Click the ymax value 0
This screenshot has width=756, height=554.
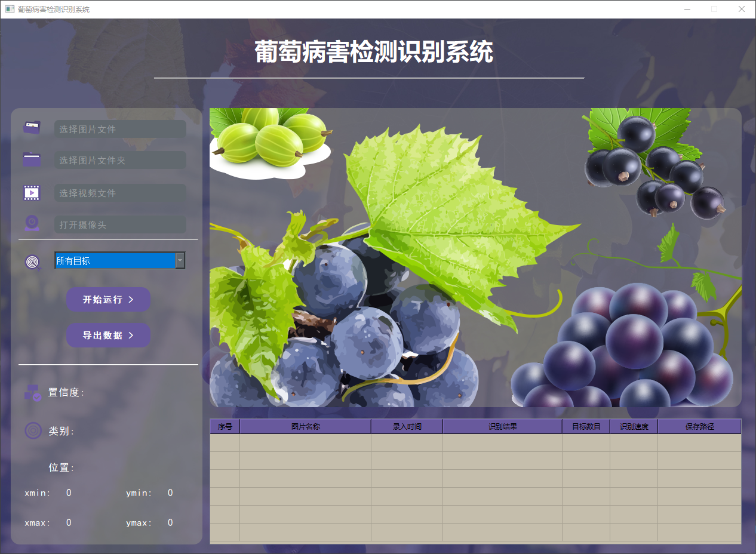coord(170,522)
